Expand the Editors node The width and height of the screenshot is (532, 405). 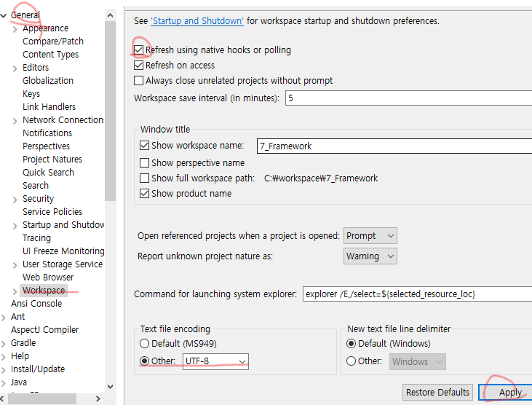pos(15,68)
